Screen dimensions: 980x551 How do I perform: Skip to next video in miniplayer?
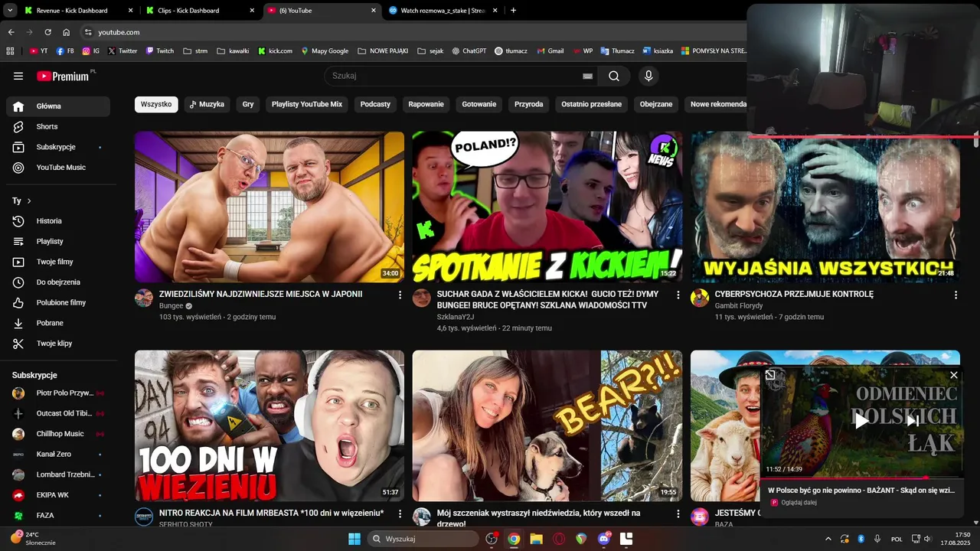[x=913, y=420]
